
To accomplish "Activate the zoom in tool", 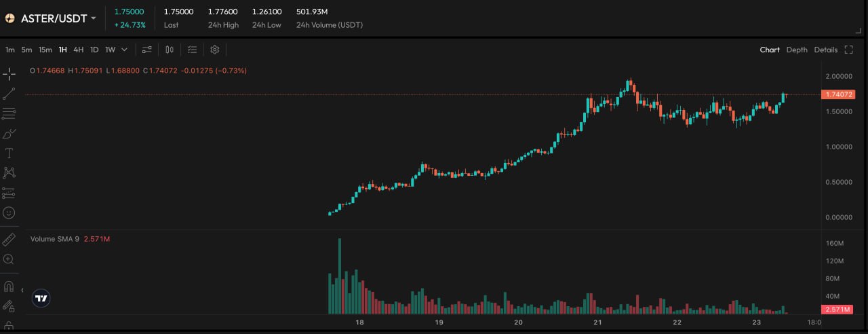I will (9, 259).
